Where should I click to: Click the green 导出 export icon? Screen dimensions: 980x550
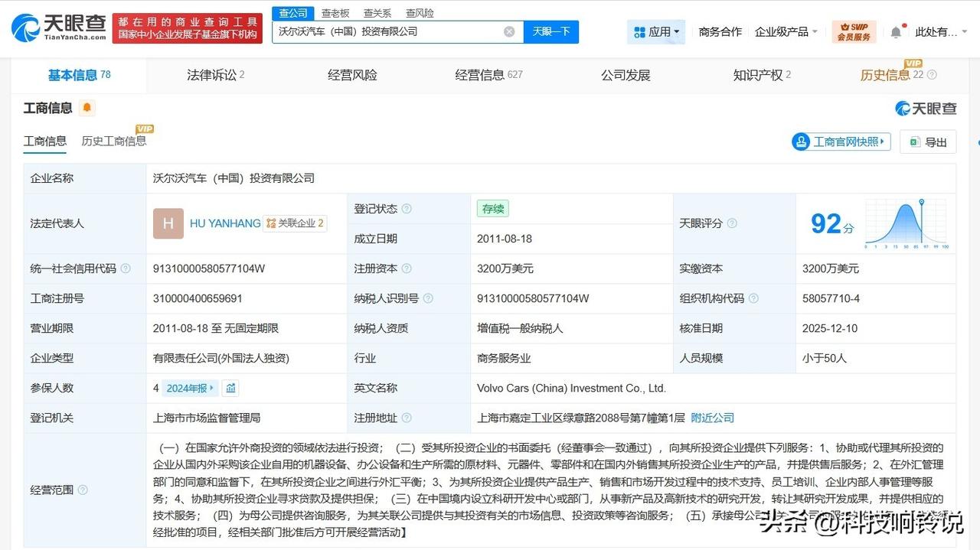[913, 142]
